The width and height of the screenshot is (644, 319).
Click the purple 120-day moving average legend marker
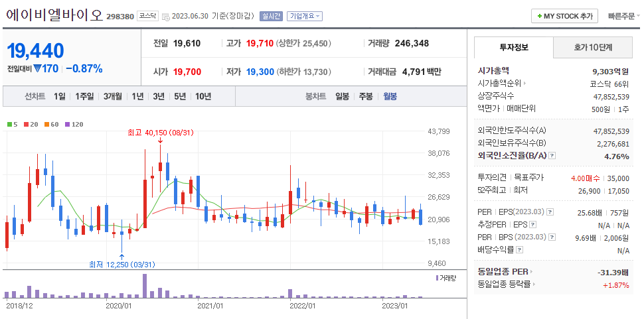point(67,124)
